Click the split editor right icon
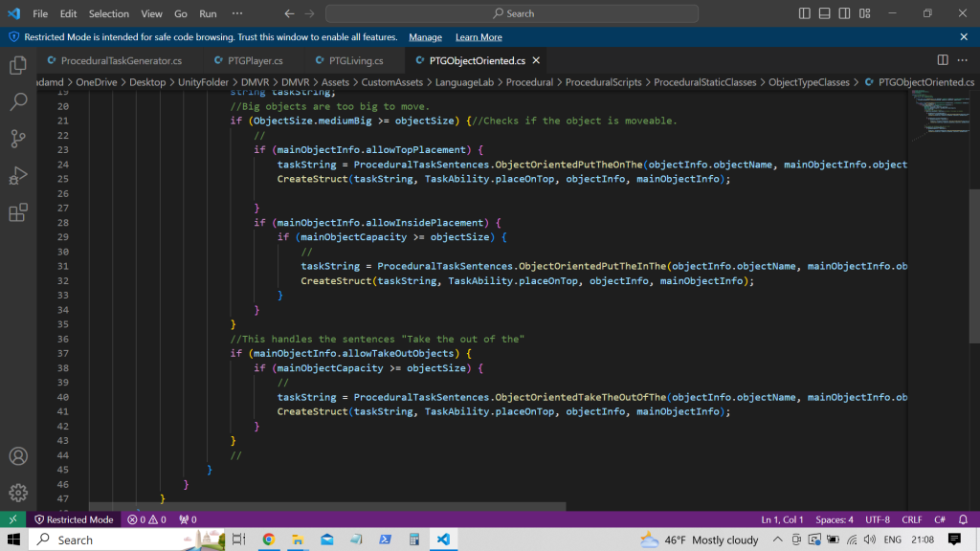The height and width of the screenshot is (551, 980). (x=943, y=60)
